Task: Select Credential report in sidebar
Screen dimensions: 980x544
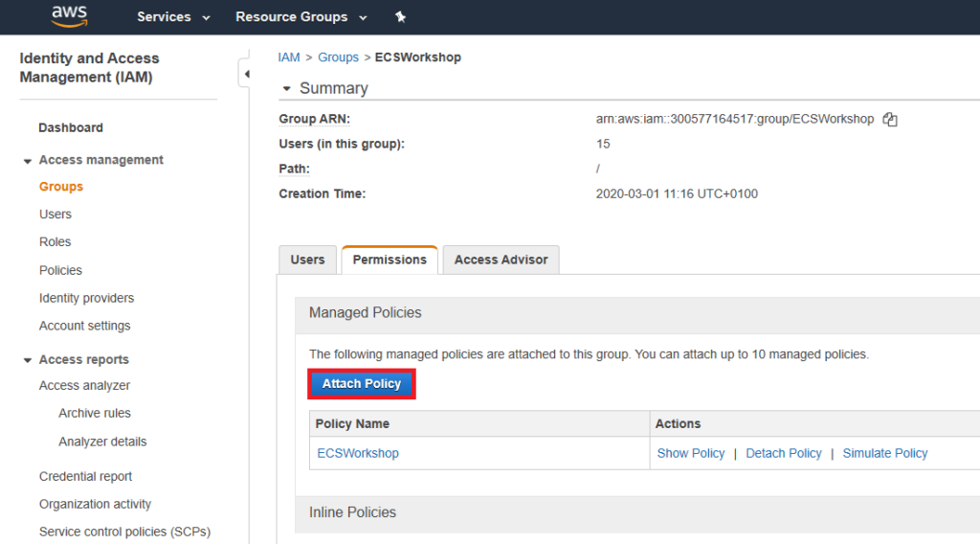Action: (x=85, y=476)
